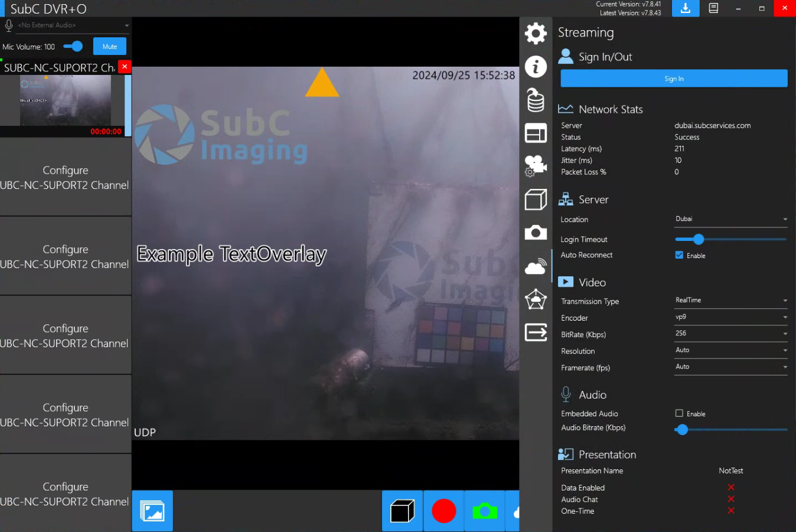Click the Network Stats chart icon

pos(566,109)
